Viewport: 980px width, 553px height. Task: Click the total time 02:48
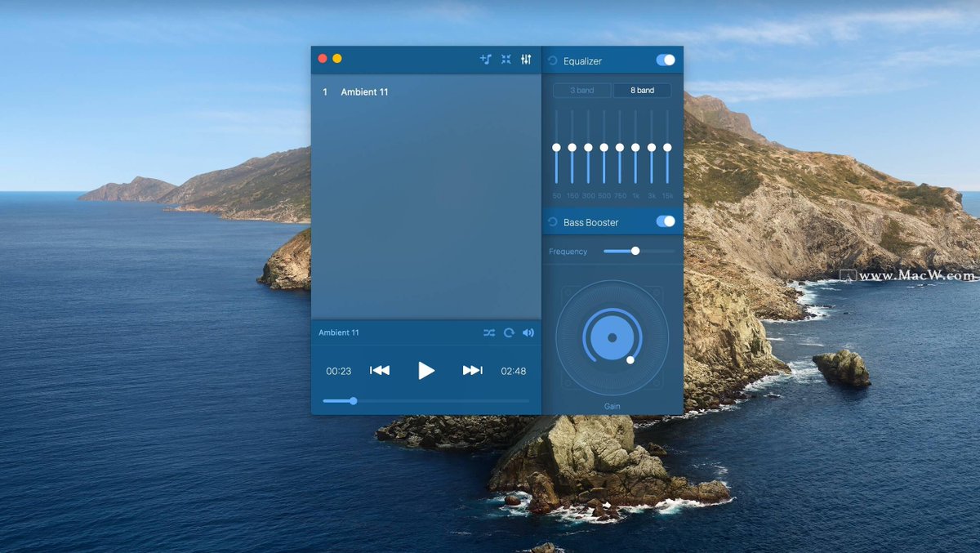pos(514,371)
